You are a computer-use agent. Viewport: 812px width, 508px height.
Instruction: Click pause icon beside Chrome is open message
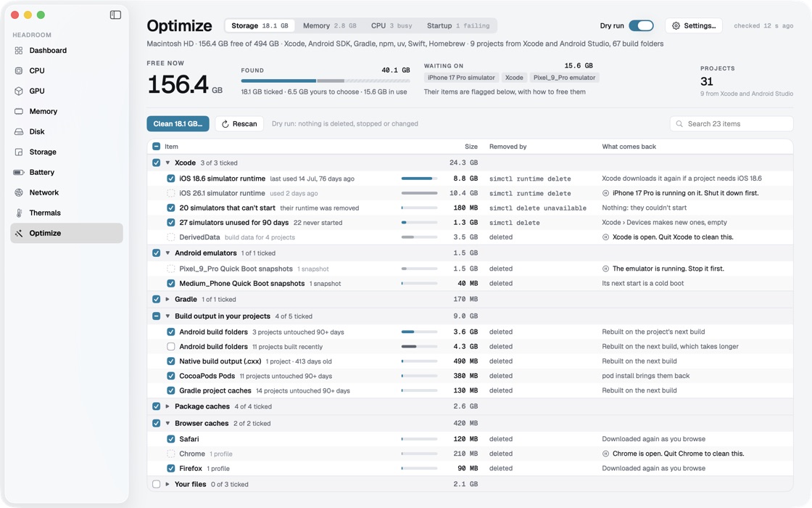[605, 454]
